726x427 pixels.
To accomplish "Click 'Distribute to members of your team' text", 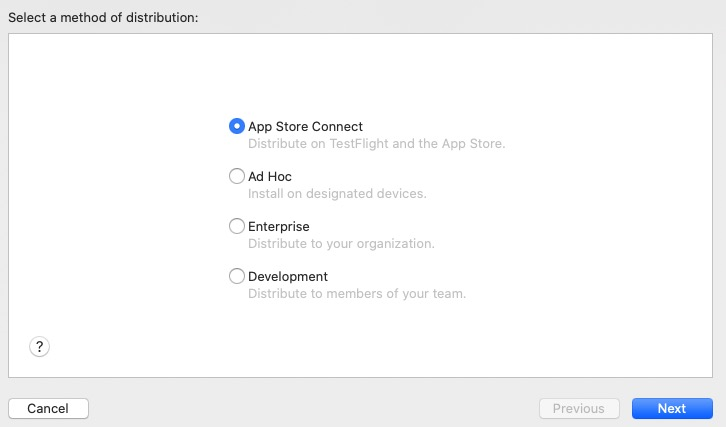I will point(357,294).
